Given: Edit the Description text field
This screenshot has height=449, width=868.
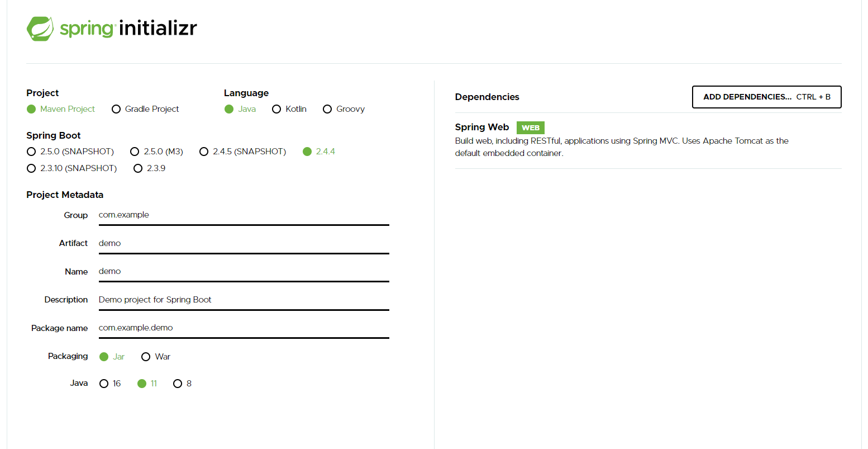Looking at the screenshot, I should [x=244, y=300].
